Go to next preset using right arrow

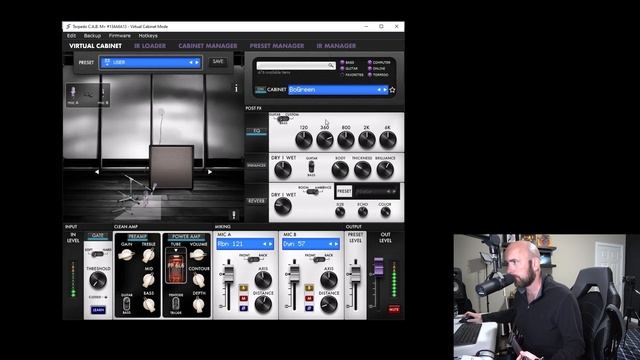click(x=197, y=62)
